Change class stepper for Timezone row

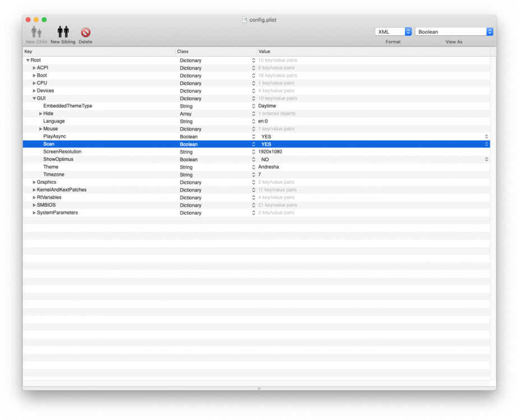tap(253, 175)
